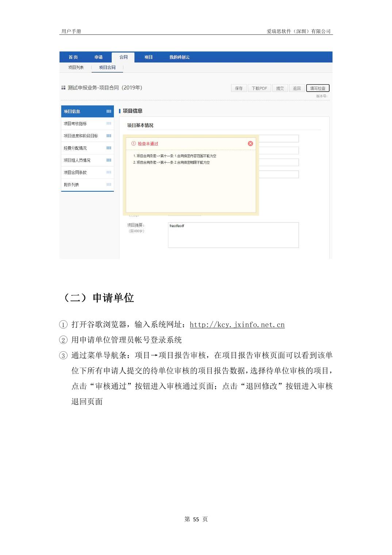392x555 pixels.
Task: Click the warning icon in 检查未通过 header
Action: point(134,143)
